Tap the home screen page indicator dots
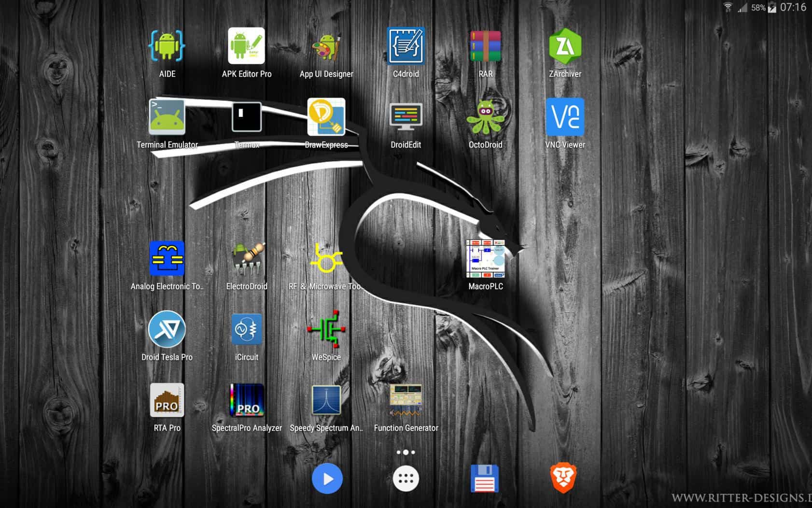This screenshot has height=508, width=812. coord(406,452)
